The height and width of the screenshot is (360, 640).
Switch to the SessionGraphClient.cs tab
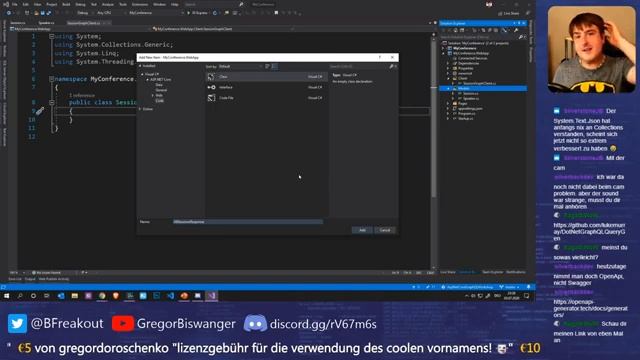click(84, 23)
